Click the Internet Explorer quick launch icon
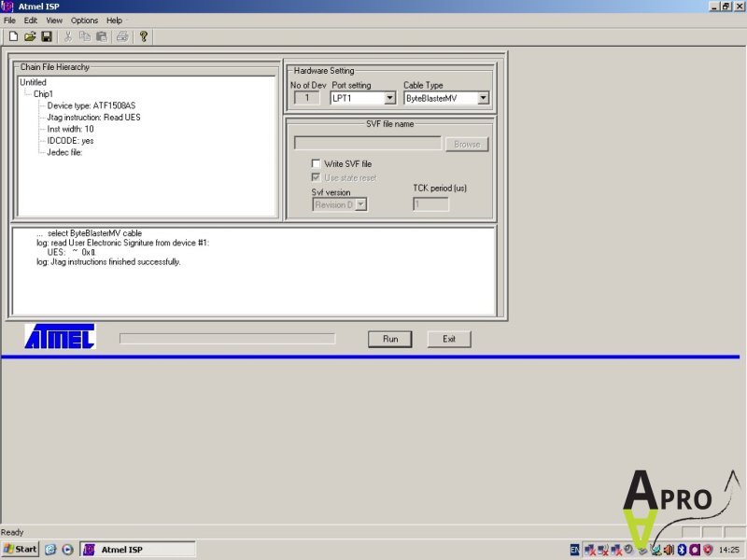The image size is (747, 560). pos(50,550)
